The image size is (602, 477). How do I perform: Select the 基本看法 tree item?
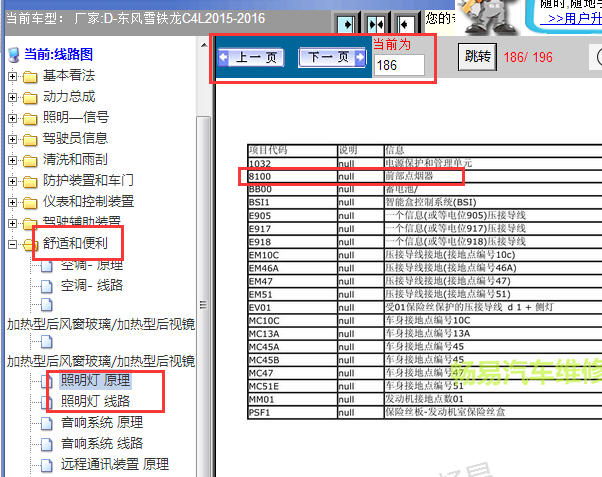point(69,76)
